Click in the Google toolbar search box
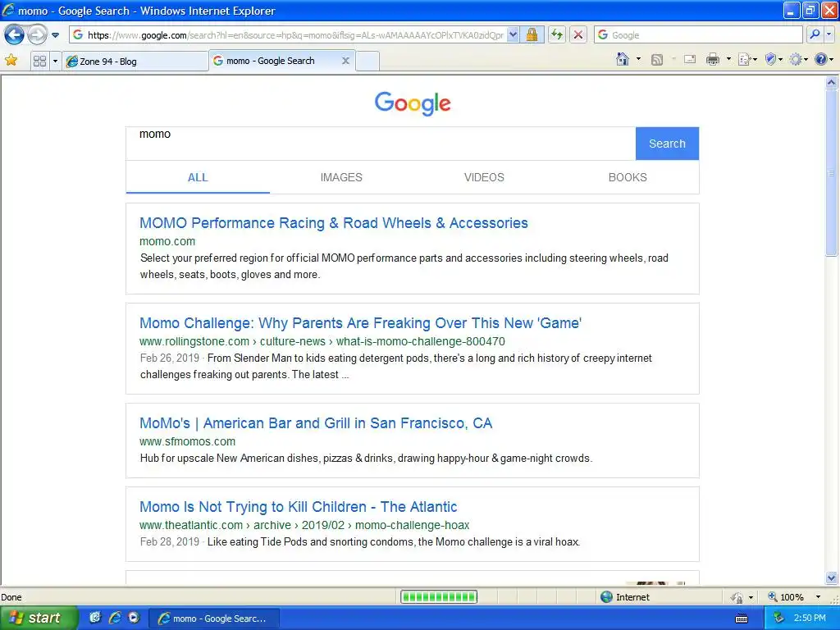Screen dimensions: 840x630 pos(698,34)
